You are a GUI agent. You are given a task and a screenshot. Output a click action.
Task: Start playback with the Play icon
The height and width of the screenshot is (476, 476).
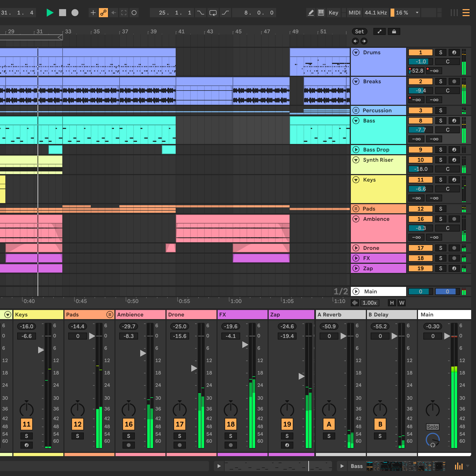coord(50,13)
